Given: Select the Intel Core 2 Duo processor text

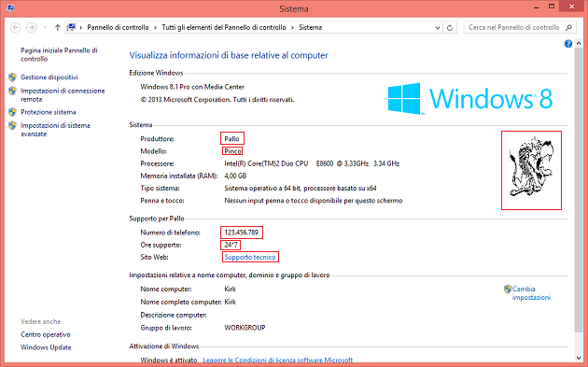Looking at the screenshot, I should tap(312, 163).
